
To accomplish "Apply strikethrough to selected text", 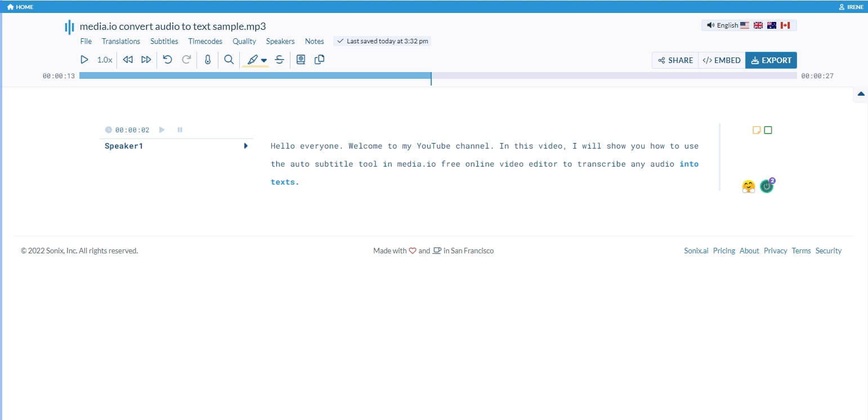I will (279, 60).
